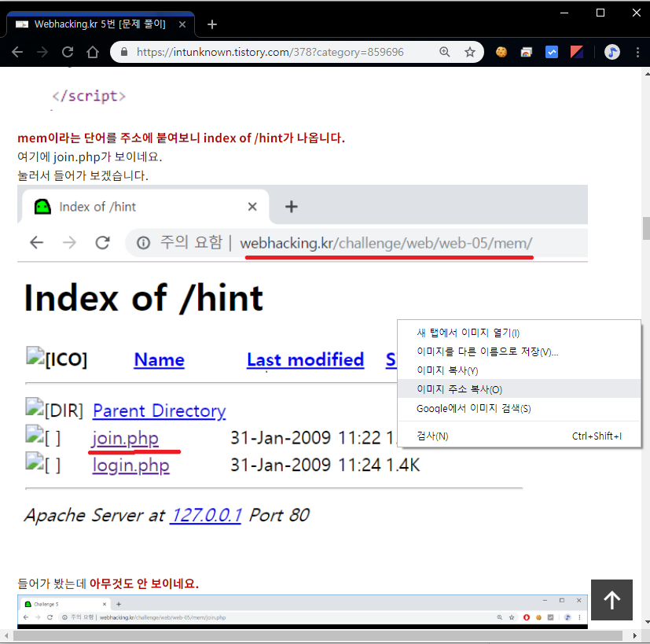Viewport: 650px width, 644px height.
Task: Open the rainbow window extension icon
Action: pyautogui.click(x=527, y=52)
